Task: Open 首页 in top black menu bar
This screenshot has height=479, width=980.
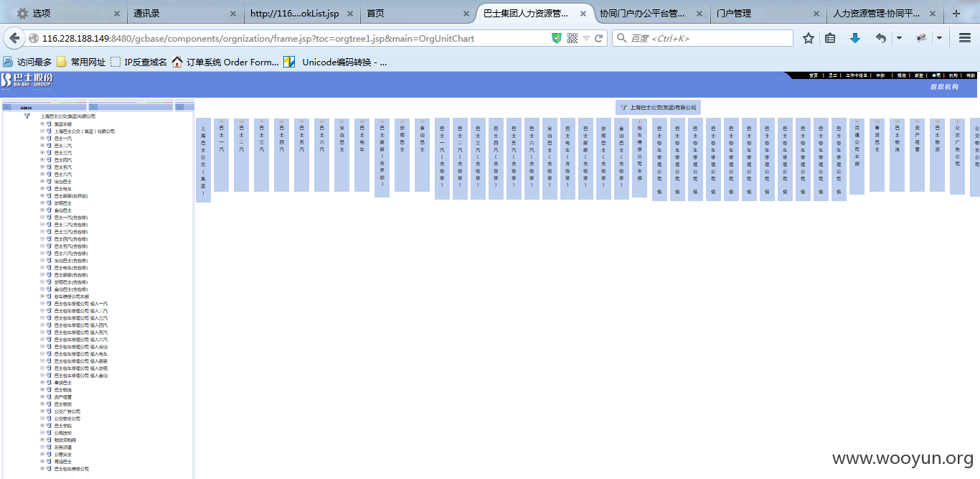Action: tap(814, 75)
